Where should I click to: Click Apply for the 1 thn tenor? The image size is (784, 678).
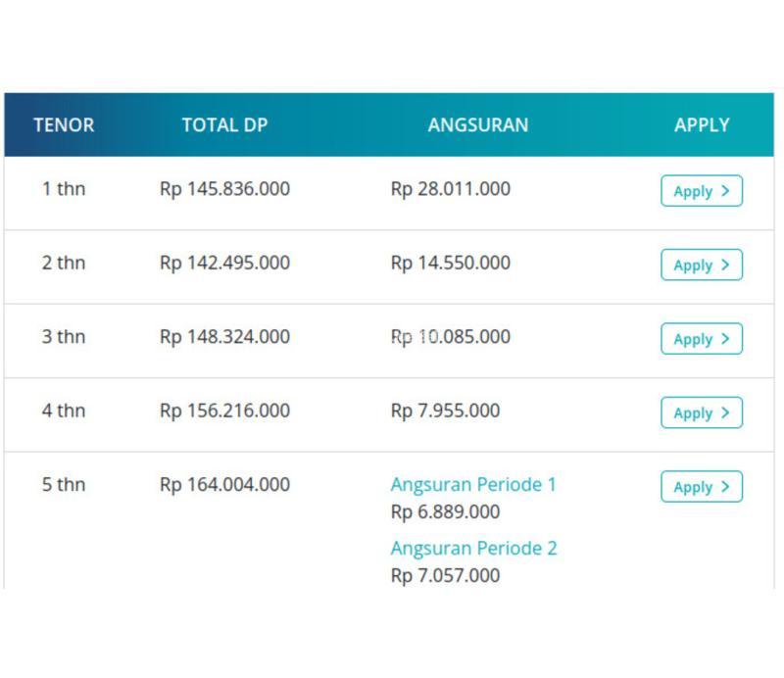702,191
